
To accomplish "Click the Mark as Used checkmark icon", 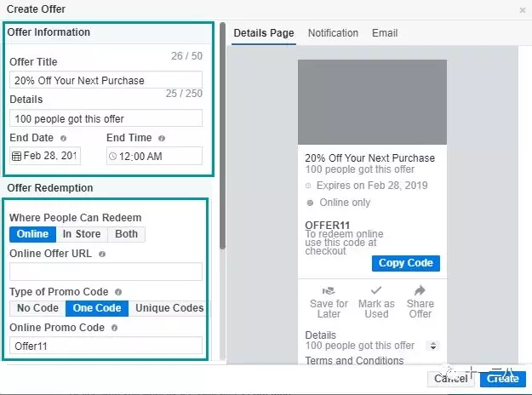I will [x=376, y=290].
